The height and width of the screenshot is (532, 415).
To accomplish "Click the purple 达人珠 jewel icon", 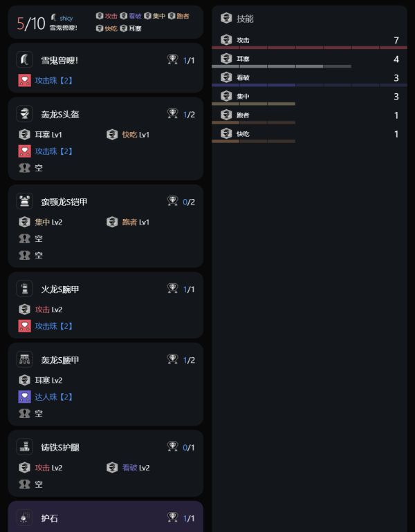I will [25, 397].
